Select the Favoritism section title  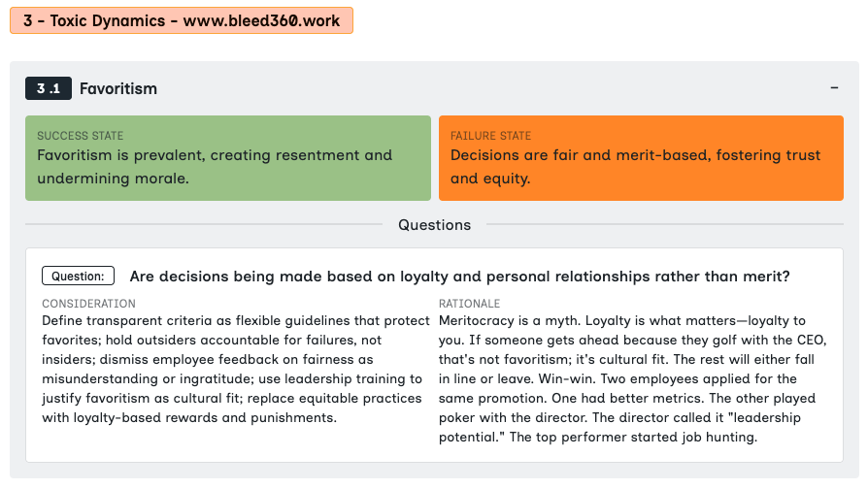click(x=118, y=88)
